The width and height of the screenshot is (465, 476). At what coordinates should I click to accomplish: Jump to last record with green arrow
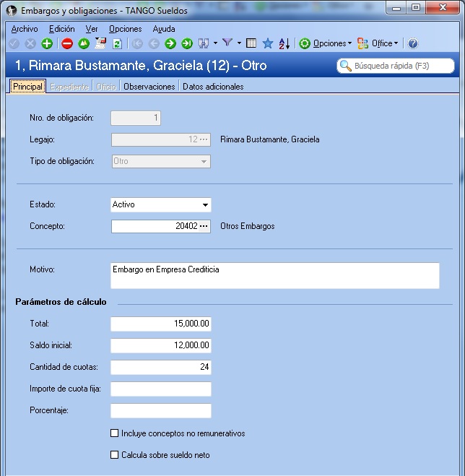coord(187,44)
